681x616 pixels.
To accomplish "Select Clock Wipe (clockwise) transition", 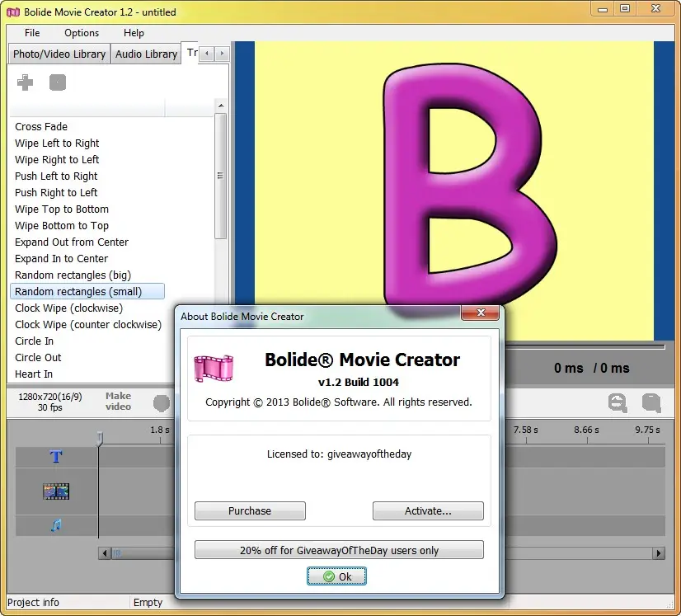I will click(x=68, y=308).
